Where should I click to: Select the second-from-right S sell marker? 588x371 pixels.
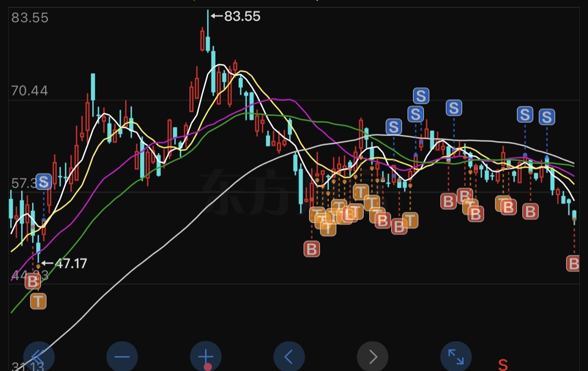tap(525, 114)
